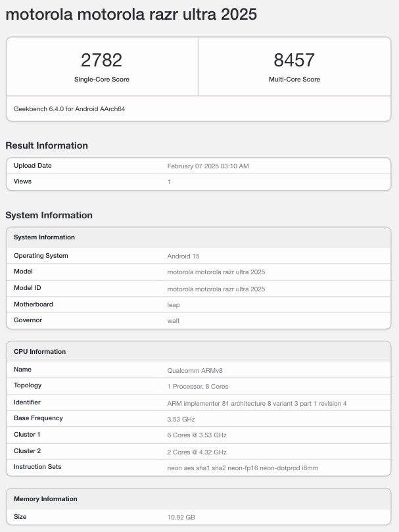Select the 1 Processor, 8 Cores value
The width and height of the screenshot is (399, 532).
point(198,387)
